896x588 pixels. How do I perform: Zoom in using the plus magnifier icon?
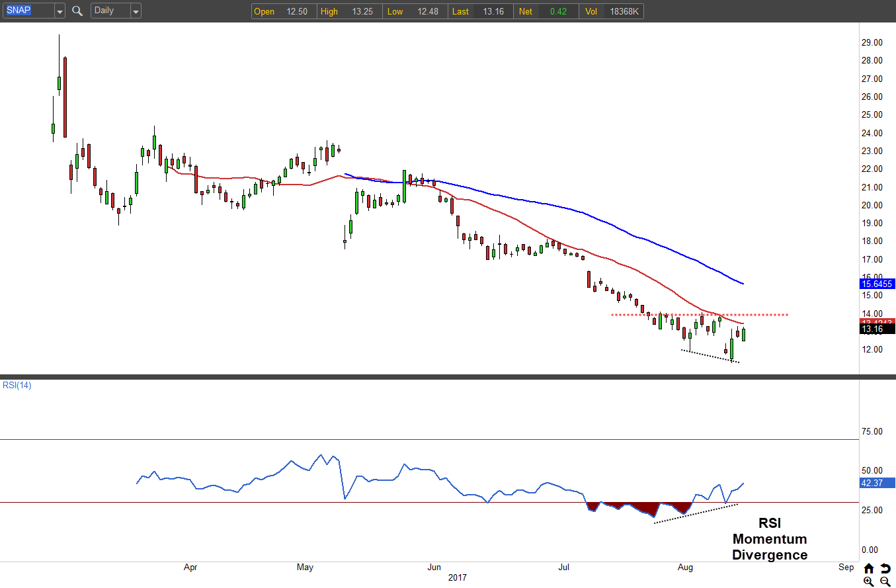[868, 581]
